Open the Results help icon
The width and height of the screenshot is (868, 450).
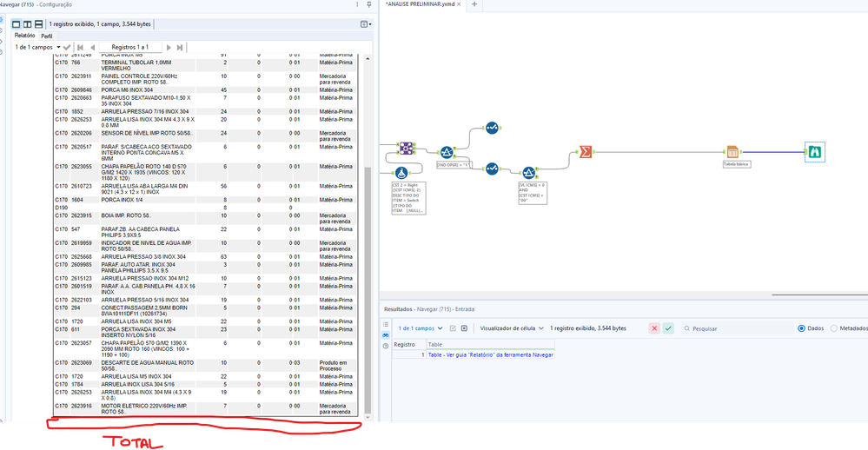click(386, 346)
